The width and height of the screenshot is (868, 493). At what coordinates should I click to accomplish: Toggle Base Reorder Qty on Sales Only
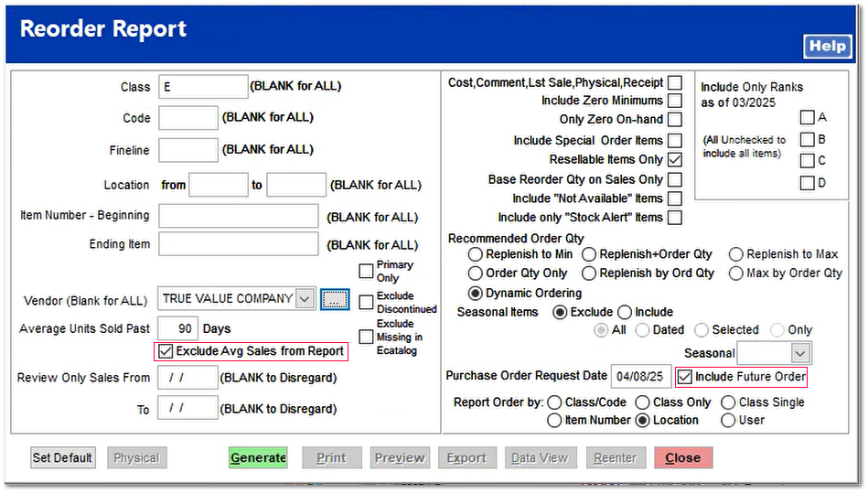click(x=675, y=180)
